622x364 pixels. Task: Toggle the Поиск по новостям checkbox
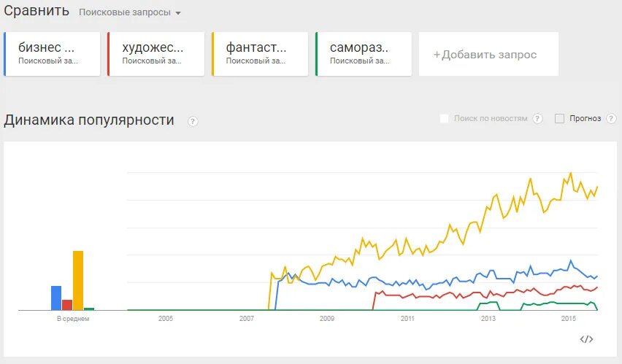445,119
